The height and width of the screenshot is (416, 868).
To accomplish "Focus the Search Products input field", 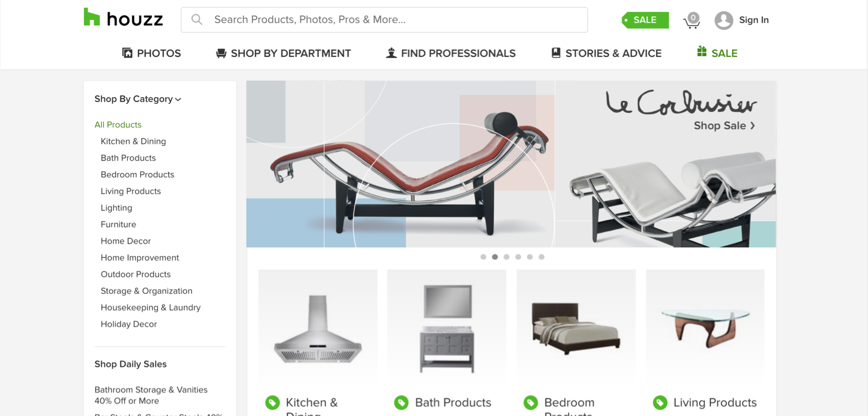I will tap(384, 20).
